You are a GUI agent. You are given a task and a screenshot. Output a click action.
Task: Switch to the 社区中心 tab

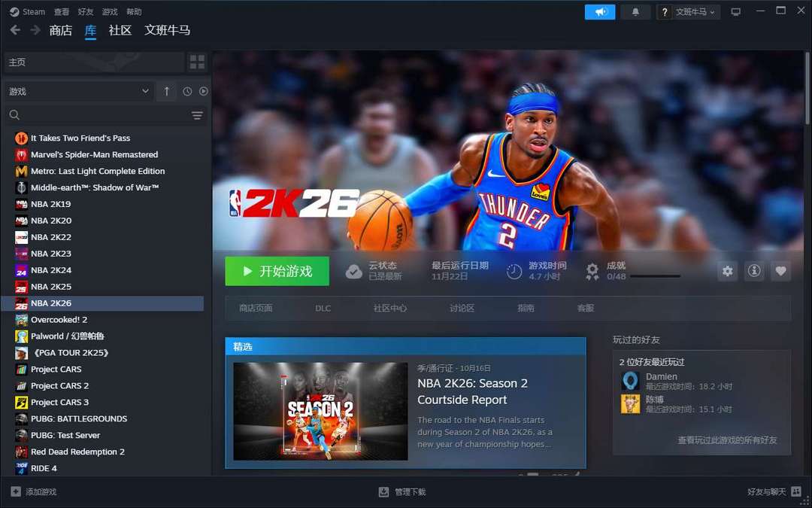point(390,308)
